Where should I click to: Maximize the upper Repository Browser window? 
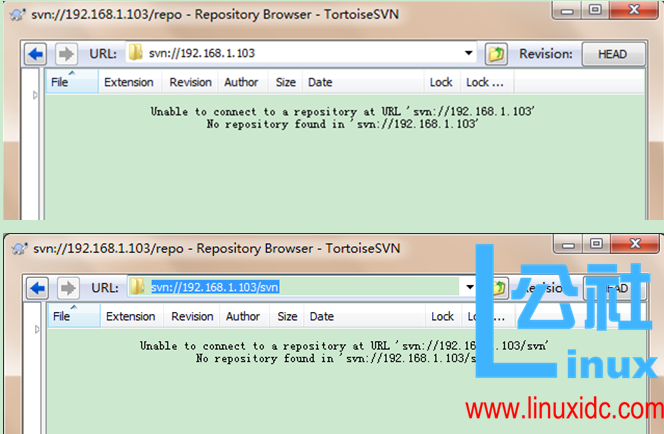coord(595,12)
